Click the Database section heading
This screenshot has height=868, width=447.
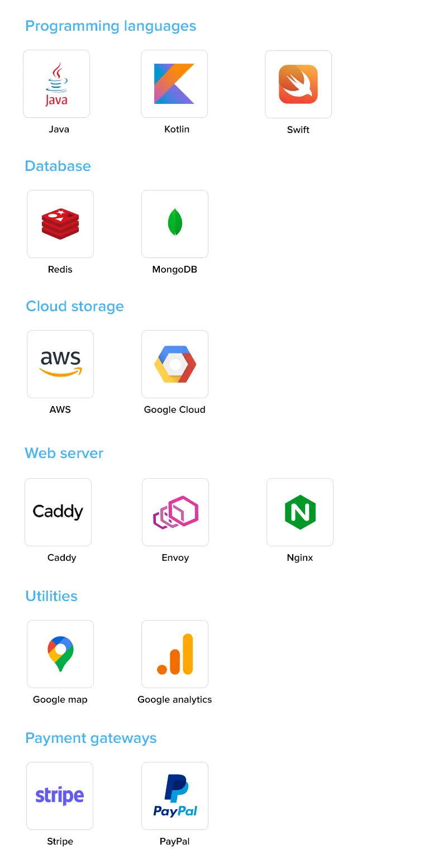click(58, 166)
